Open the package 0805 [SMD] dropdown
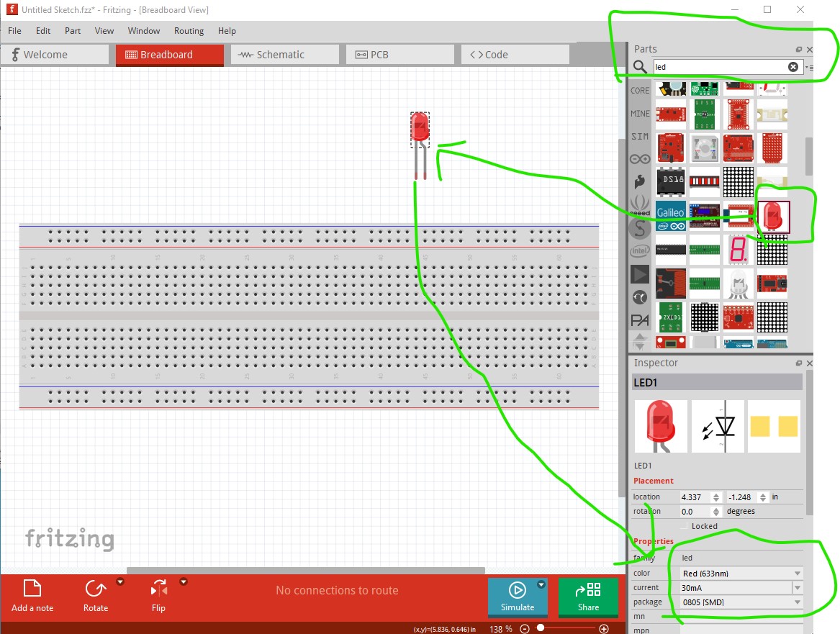 pos(741,602)
